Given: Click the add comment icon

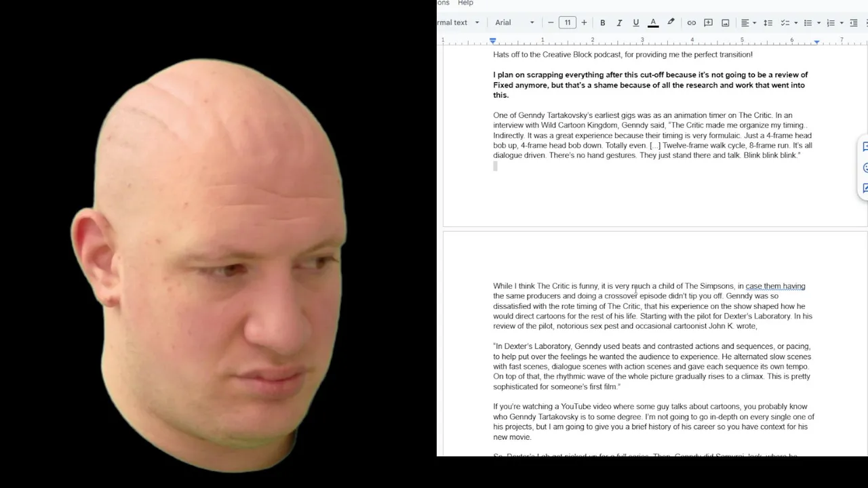Looking at the screenshot, I should click(x=708, y=22).
